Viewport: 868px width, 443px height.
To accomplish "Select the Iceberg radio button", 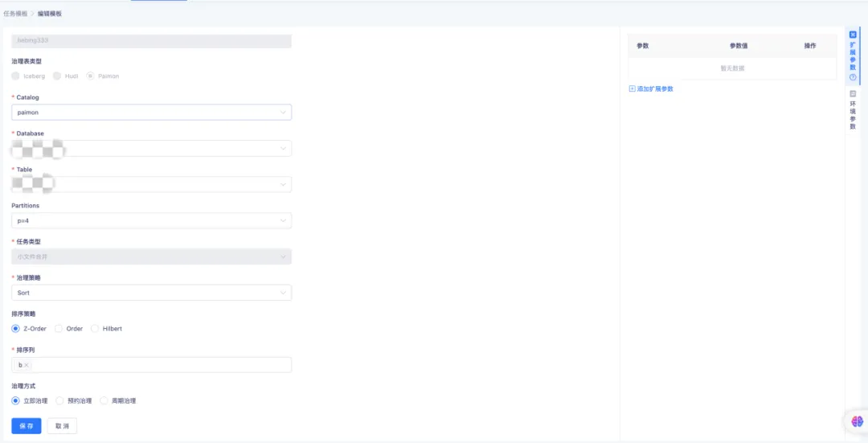I will click(15, 76).
